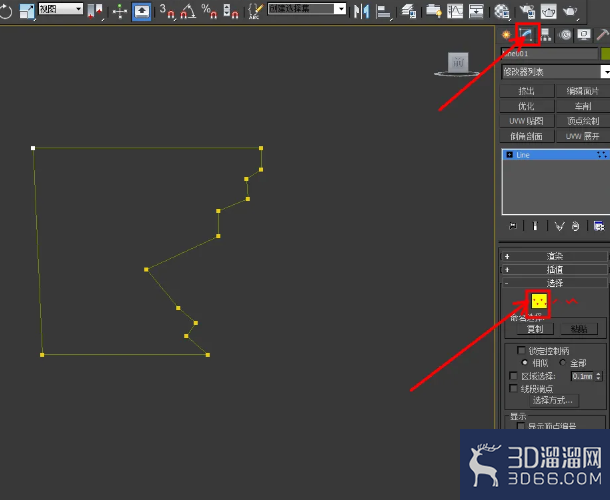Switch to the Hierarchy panel tab
The image size is (610, 500).
click(x=546, y=35)
